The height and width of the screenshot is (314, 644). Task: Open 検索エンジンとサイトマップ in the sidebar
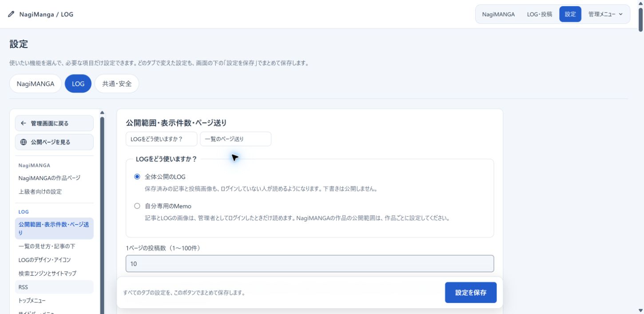(x=54, y=274)
